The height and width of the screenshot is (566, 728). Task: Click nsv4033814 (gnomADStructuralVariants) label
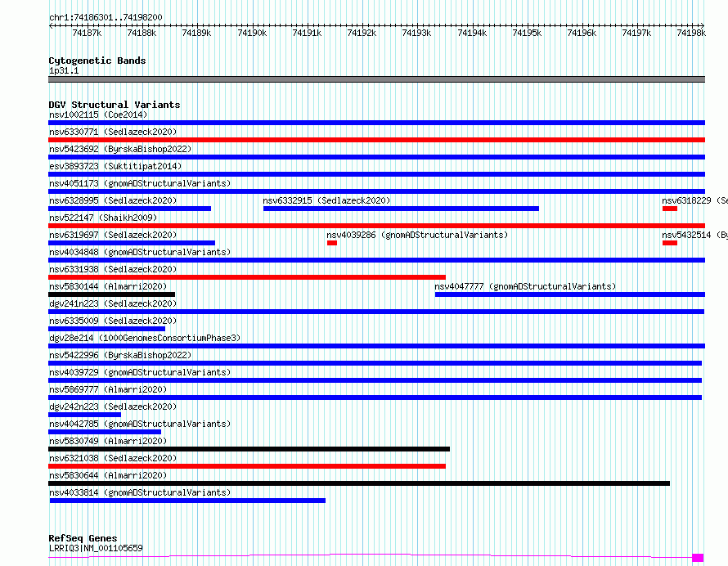pos(140,492)
